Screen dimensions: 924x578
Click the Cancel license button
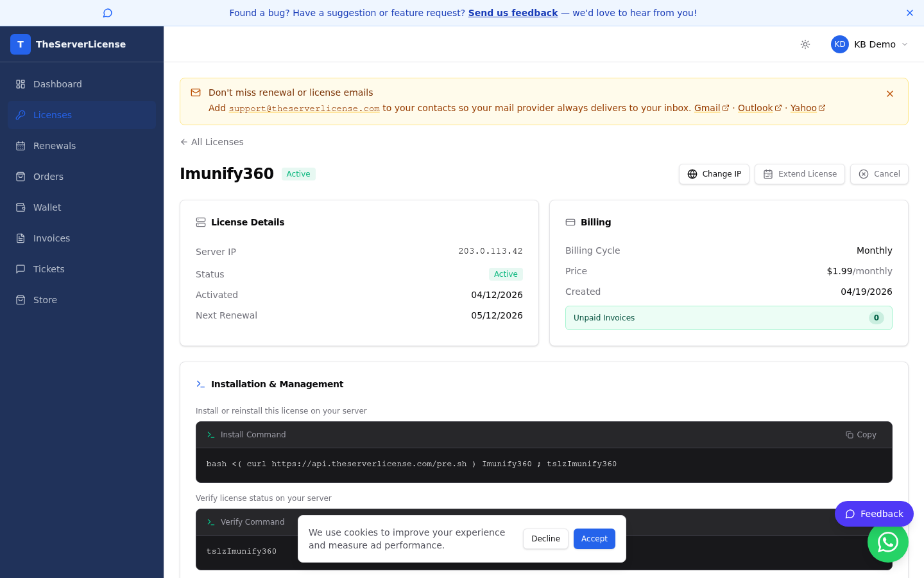(x=879, y=174)
